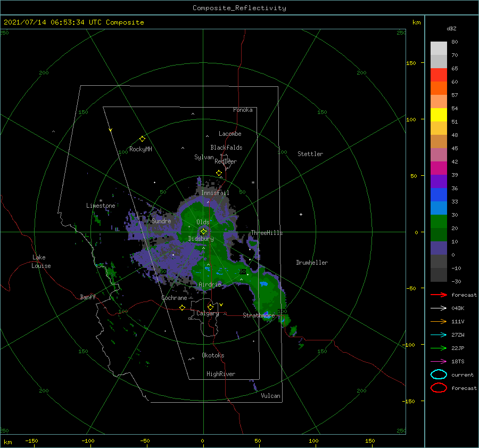Image resolution: width=479 pixels, height=448 pixels.
Task: Click the blue 33-36 dBZ color swatch
Action: [x=439, y=195]
